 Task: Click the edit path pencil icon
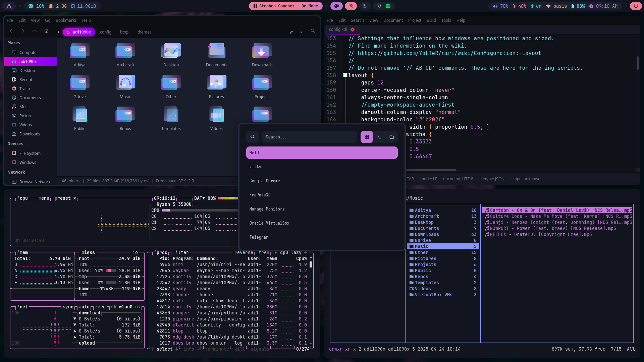click(x=291, y=32)
